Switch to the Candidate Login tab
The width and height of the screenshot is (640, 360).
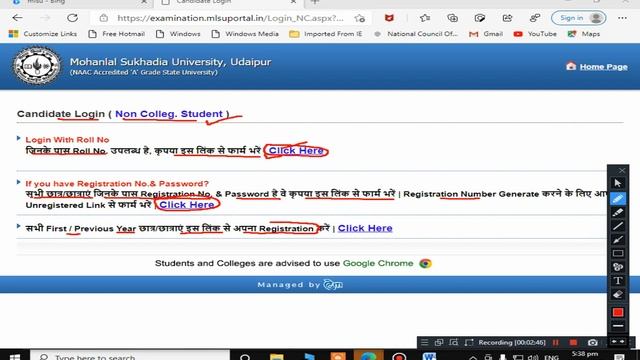(x=229, y=2)
